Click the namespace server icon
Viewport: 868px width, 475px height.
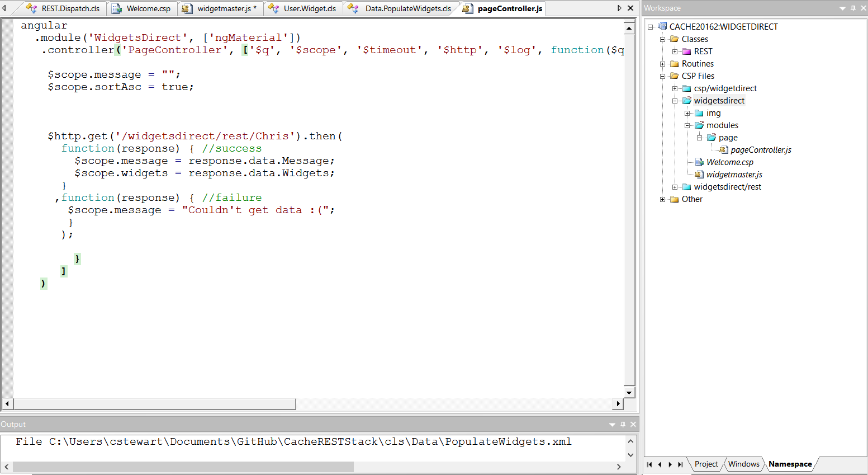tap(662, 26)
